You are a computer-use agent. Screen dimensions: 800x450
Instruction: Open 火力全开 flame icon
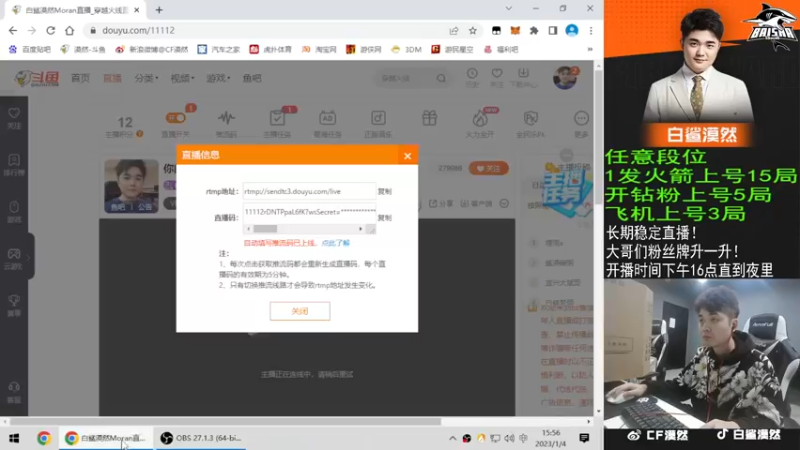pos(480,118)
